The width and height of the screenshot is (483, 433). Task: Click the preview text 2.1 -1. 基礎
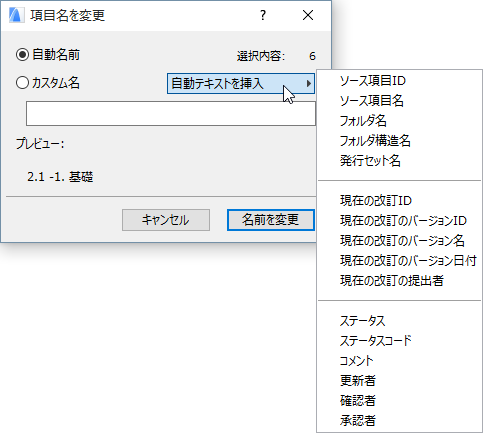(60, 177)
